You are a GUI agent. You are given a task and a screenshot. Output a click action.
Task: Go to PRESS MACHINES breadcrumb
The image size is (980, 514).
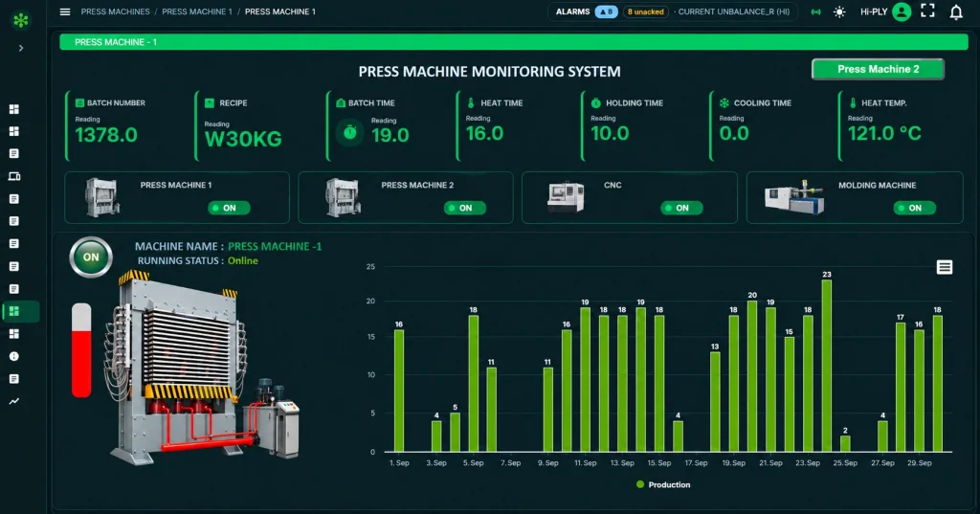[x=116, y=11]
